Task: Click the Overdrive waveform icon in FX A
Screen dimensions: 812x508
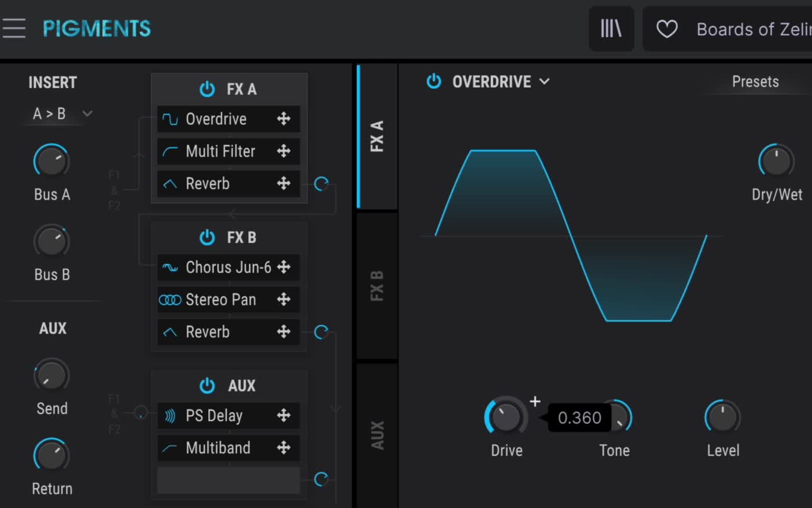Action: point(170,119)
